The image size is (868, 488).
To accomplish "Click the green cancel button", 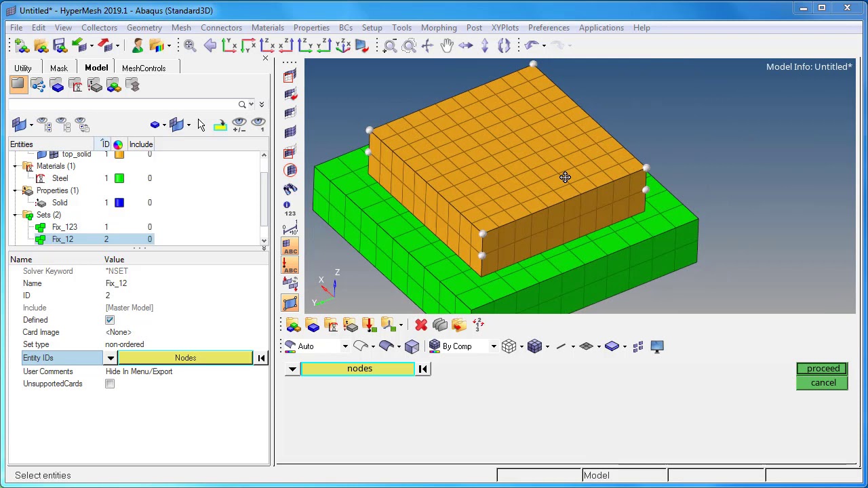I will point(823,383).
